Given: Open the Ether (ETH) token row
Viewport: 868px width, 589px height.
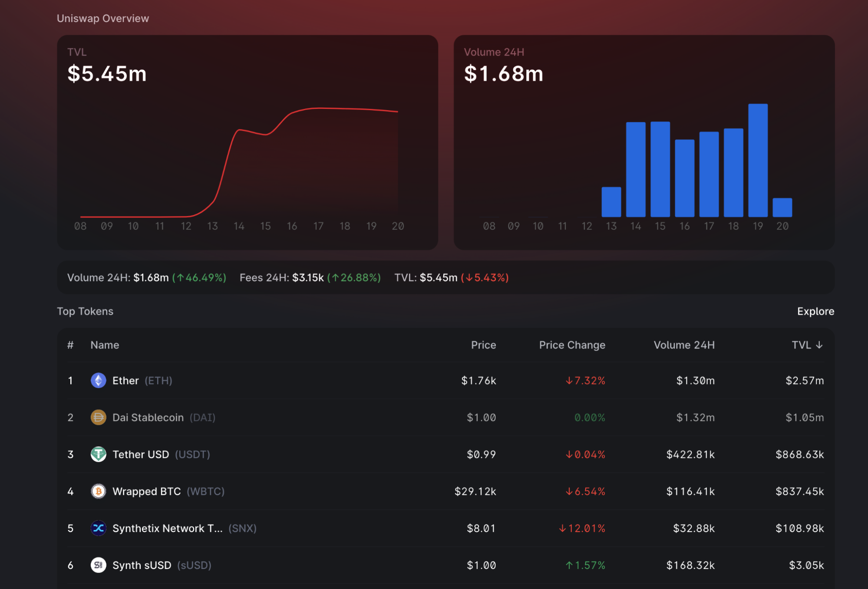Looking at the screenshot, I should [x=446, y=381].
